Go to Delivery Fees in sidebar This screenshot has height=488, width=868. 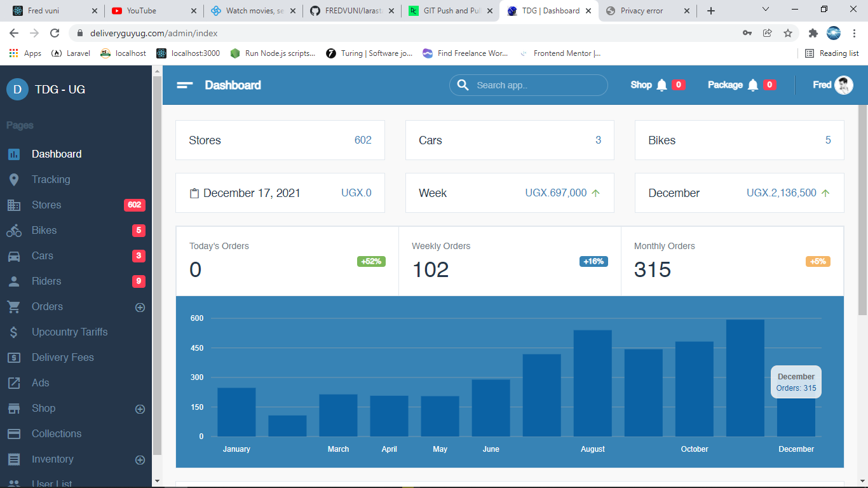pos(62,358)
